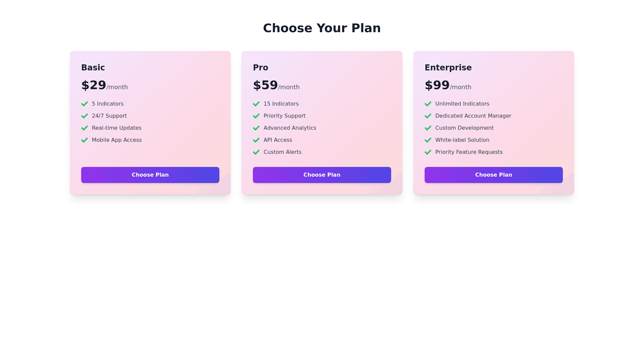The height and width of the screenshot is (362, 644).
Task: Click checkmark icon beside 5 Indicators
Action: pyautogui.click(x=85, y=104)
